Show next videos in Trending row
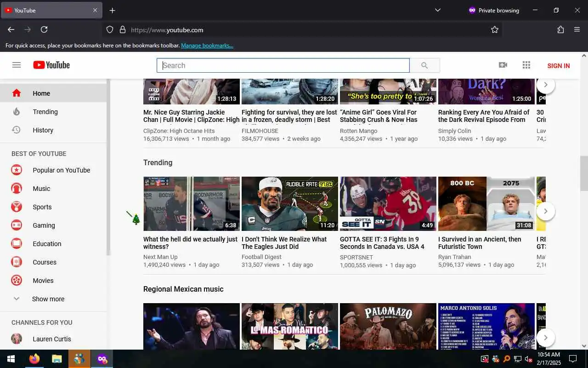 [x=545, y=211]
